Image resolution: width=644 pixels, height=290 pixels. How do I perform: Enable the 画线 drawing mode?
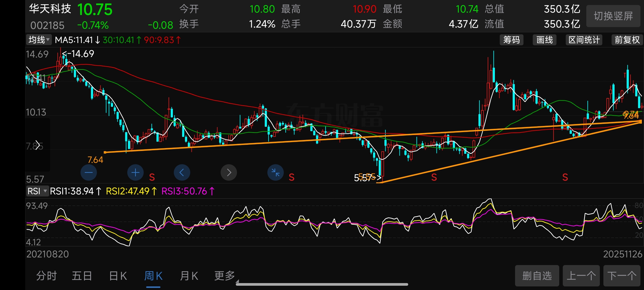click(544, 40)
